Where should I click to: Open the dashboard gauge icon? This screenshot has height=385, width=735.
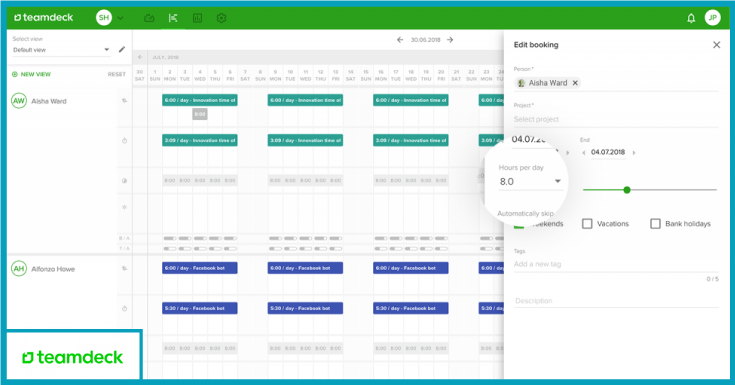(149, 18)
